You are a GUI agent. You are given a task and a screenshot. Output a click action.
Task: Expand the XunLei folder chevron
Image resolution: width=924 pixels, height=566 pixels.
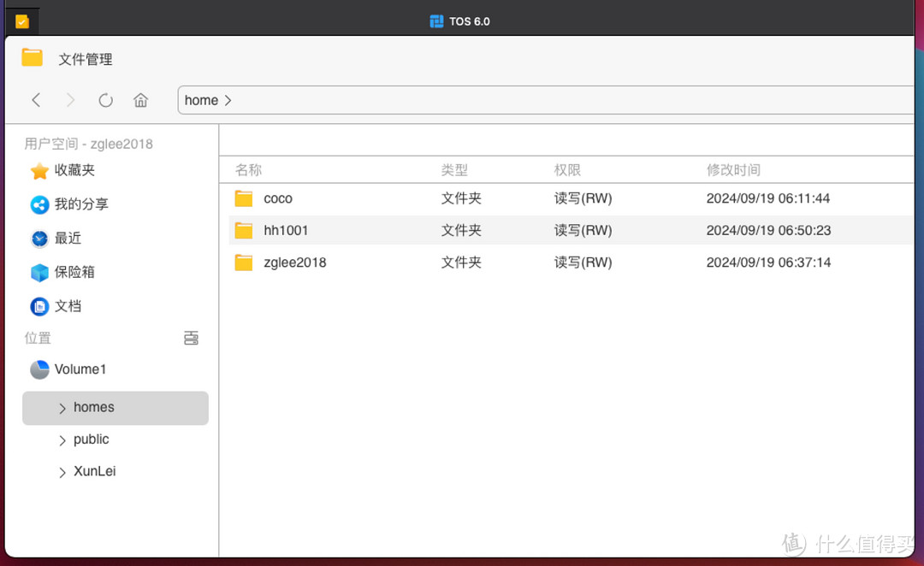tap(62, 473)
